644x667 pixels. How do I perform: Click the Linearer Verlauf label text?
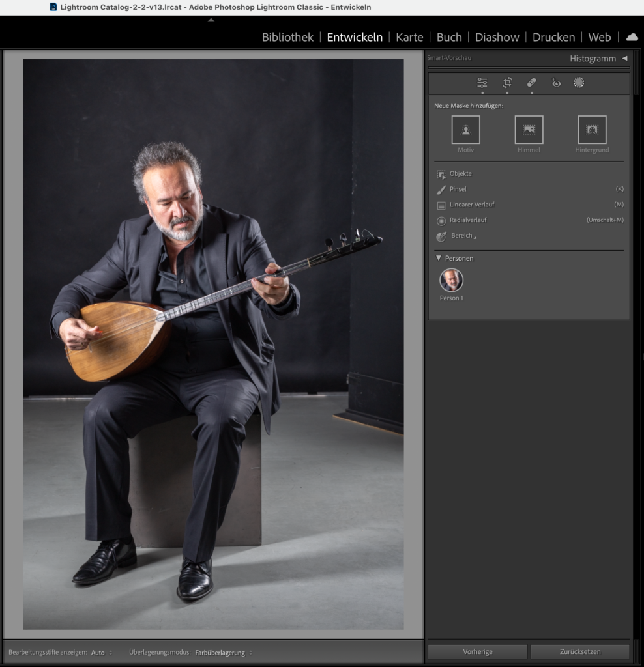click(472, 205)
